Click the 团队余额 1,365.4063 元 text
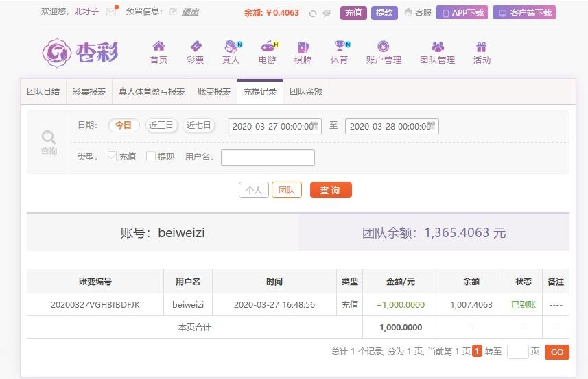Viewport: 588px width, 379px height. 434,232
